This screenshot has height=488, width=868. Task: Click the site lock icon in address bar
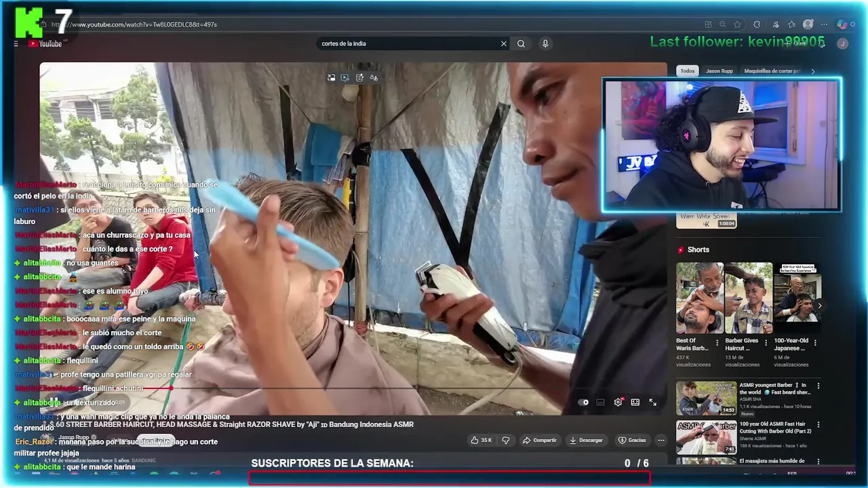pyautogui.click(x=43, y=24)
